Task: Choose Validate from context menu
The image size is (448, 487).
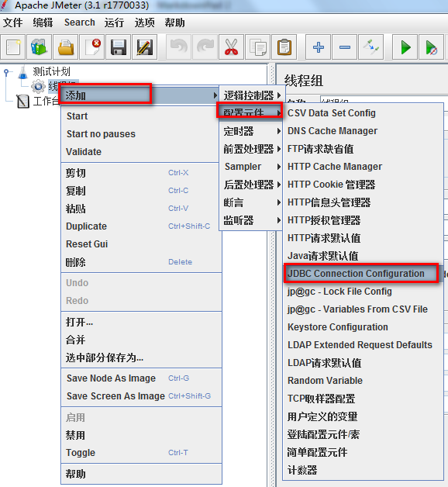Action: (141, 152)
